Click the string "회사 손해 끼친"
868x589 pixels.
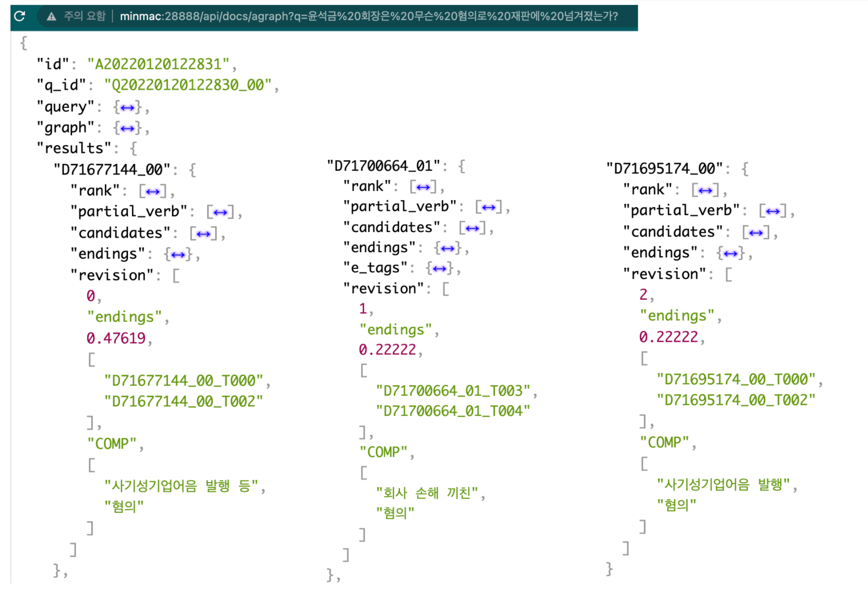tap(427, 493)
